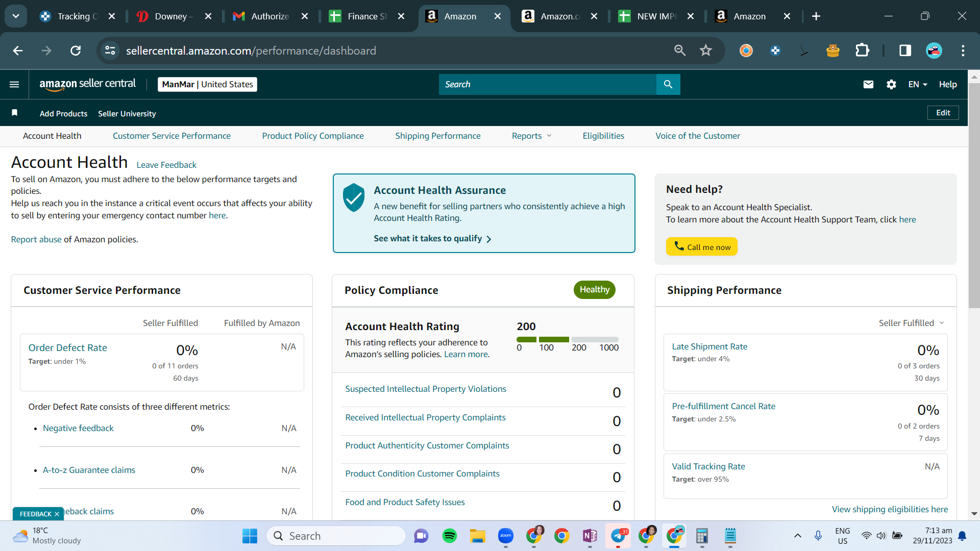Expand the Reports dropdown menu

click(x=532, y=136)
